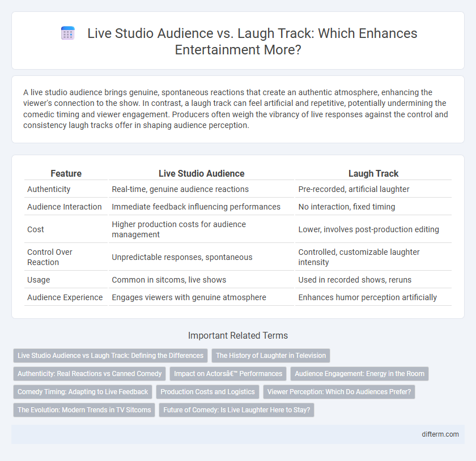Open 'The History of Laughter in Television' tag

(x=271, y=356)
